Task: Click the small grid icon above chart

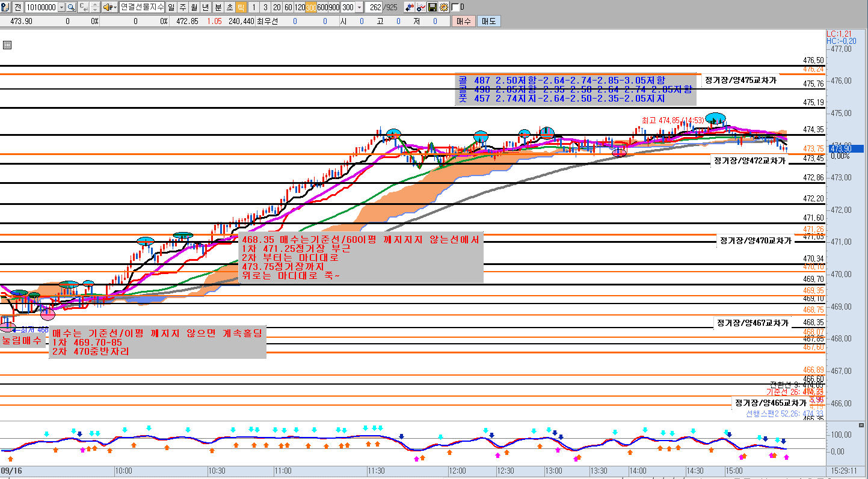Action: tap(7, 45)
